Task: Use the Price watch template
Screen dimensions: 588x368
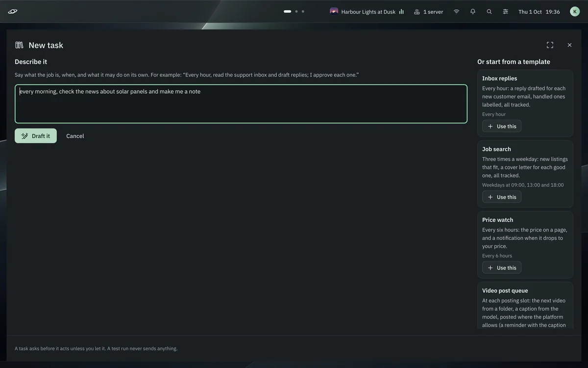Action: tap(502, 267)
